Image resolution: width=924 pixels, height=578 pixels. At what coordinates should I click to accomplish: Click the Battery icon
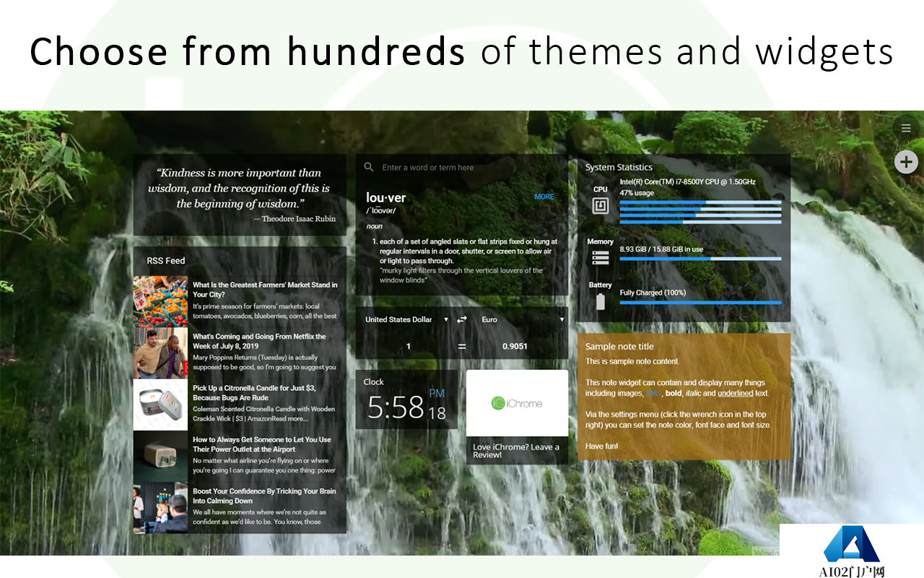click(601, 302)
